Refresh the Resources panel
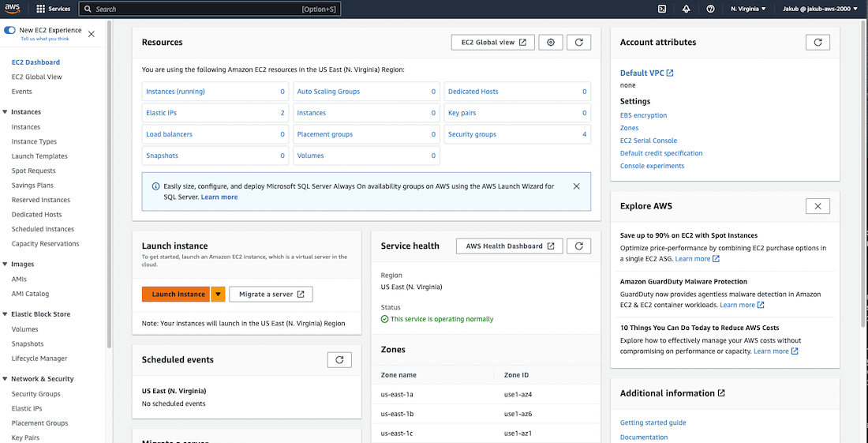The image size is (868, 443). coord(578,43)
